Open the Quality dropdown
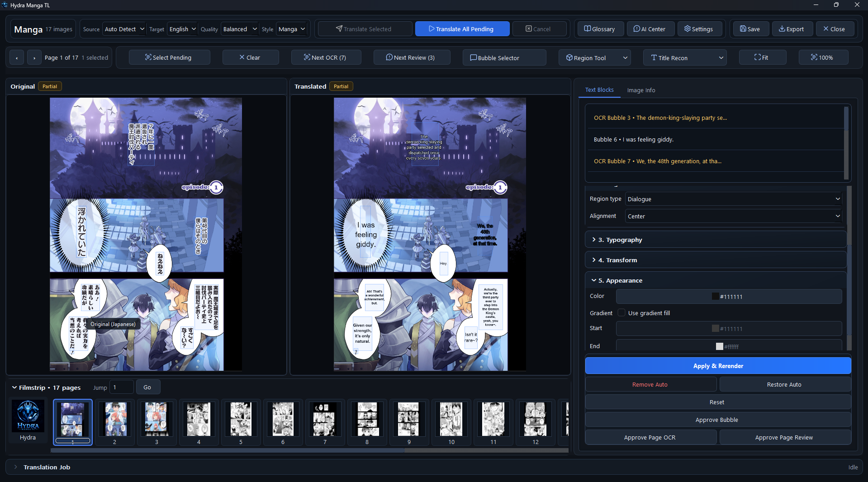This screenshot has height=482, width=868. [240, 29]
